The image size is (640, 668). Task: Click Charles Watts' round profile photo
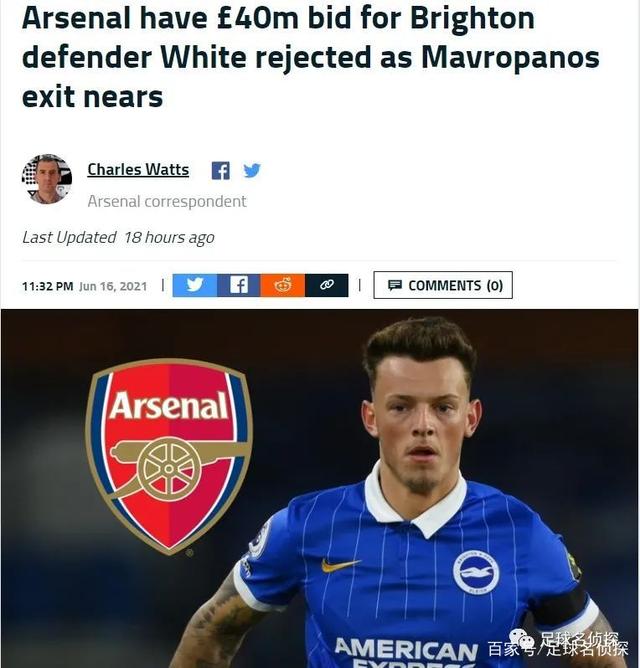[x=47, y=179]
